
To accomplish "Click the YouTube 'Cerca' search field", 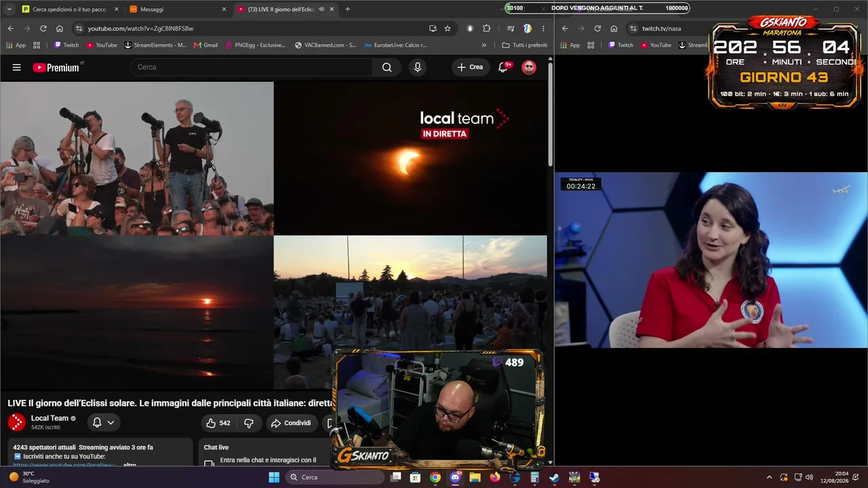I will pos(252,67).
